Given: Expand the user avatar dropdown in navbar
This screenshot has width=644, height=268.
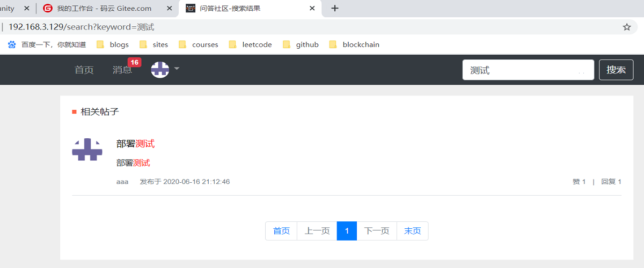Looking at the screenshot, I should pyautogui.click(x=165, y=69).
